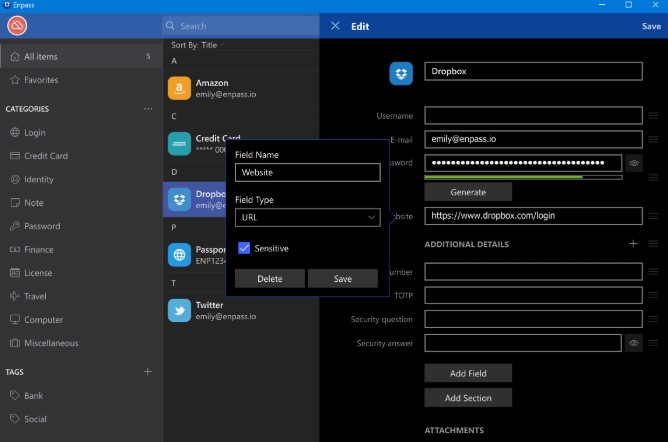Screen dimensions: 668x442
Task: Click the Field Name text box
Action: [x=307, y=172]
